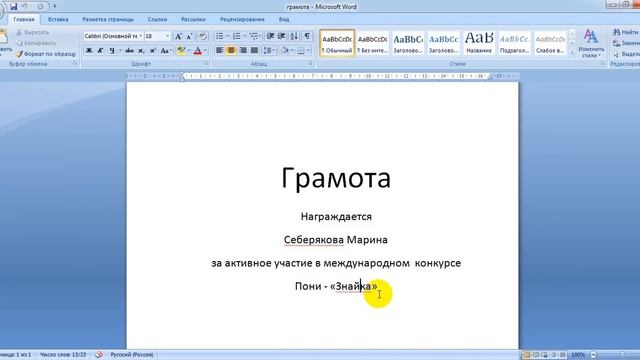The width and height of the screenshot is (640, 360).
Task: Open the Ссылки tab
Action: [x=157, y=20]
